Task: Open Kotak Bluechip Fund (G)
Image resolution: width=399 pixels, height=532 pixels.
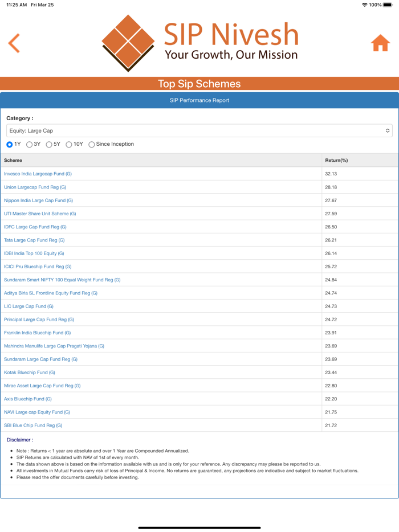Action: click(30, 372)
